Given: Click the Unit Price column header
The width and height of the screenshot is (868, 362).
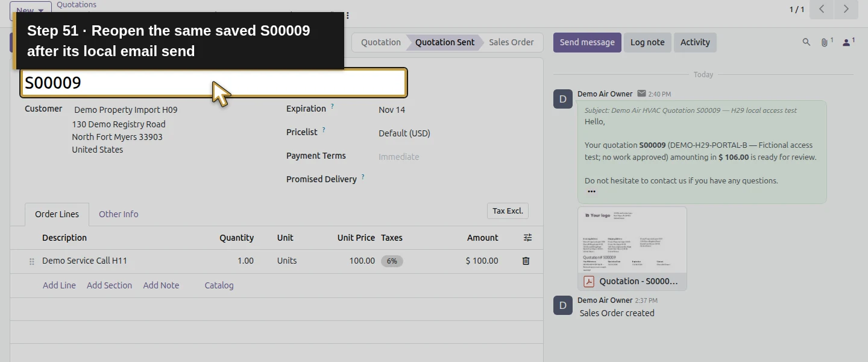Looking at the screenshot, I should (x=356, y=238).
